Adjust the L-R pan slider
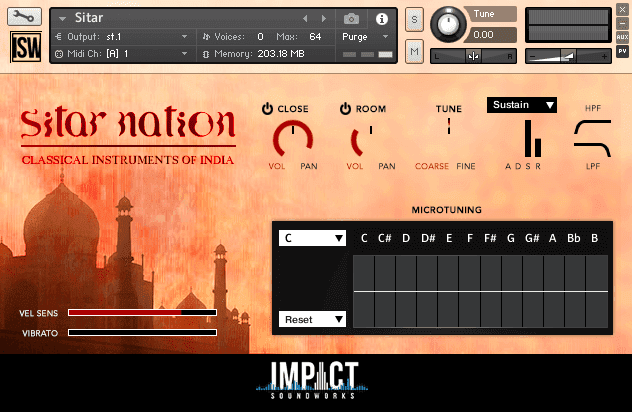This screenshot has width=632, height=412. [474, 56]
